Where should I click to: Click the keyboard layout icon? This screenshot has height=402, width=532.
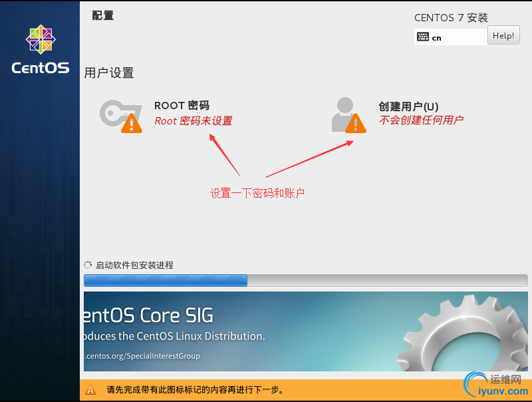click(423, 37)
